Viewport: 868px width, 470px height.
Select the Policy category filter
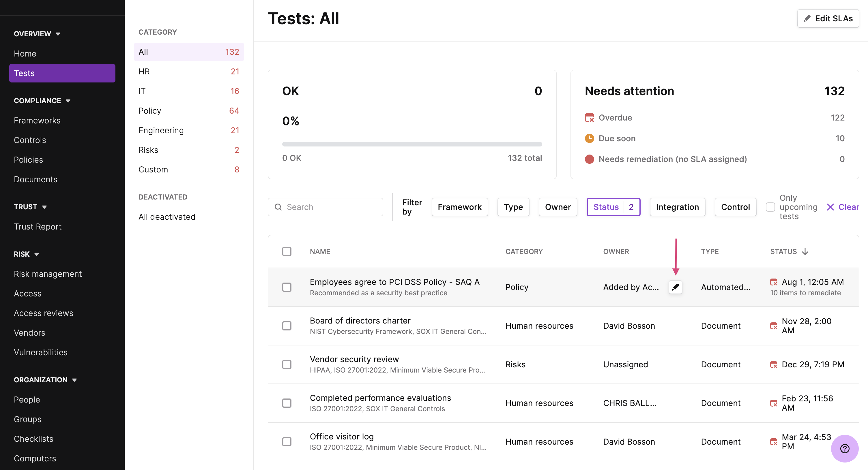click(189, 111)
